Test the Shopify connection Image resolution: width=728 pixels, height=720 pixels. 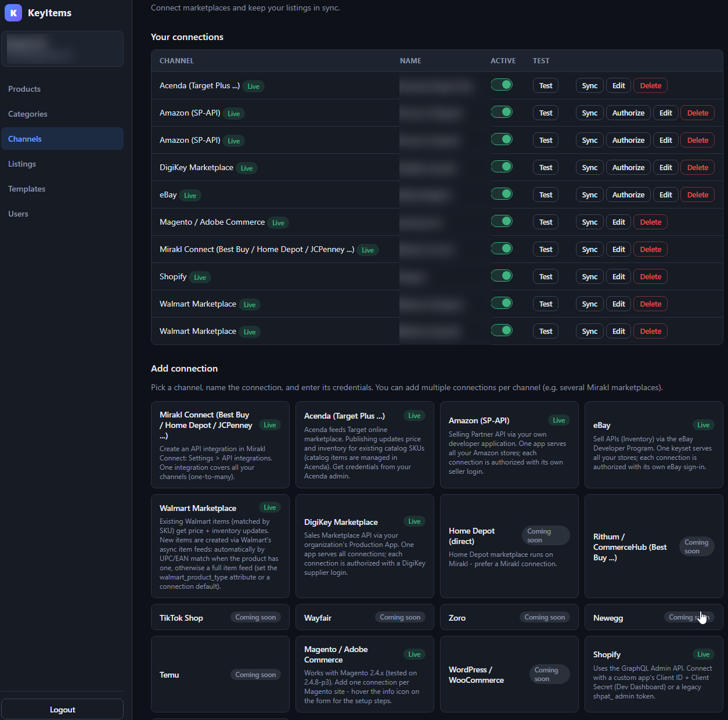tap(546, 276)
